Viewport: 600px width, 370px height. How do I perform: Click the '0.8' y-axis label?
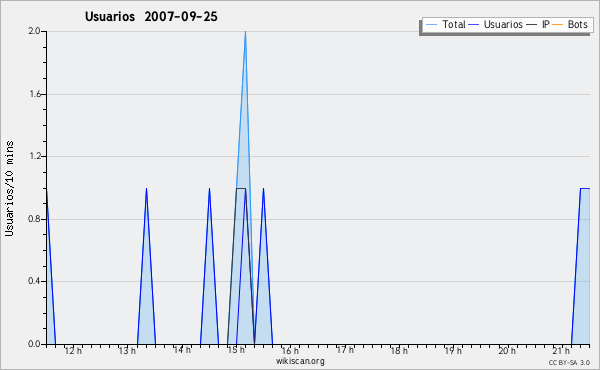(x=34, y=219)
